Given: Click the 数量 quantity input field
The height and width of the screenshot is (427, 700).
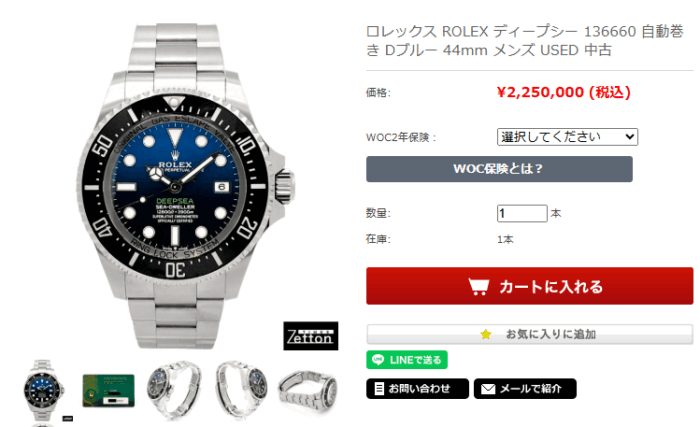Looking at the screenshot, I should point(522,214).
